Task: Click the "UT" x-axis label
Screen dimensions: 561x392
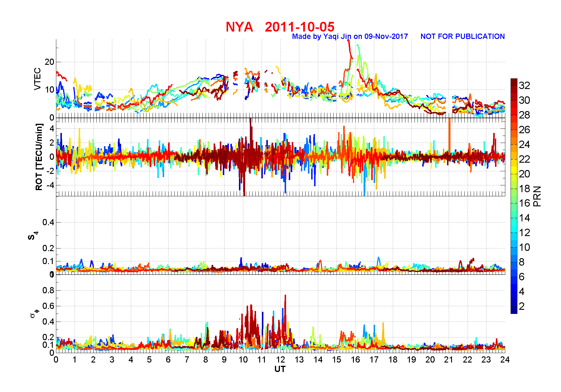Action: 280,369
